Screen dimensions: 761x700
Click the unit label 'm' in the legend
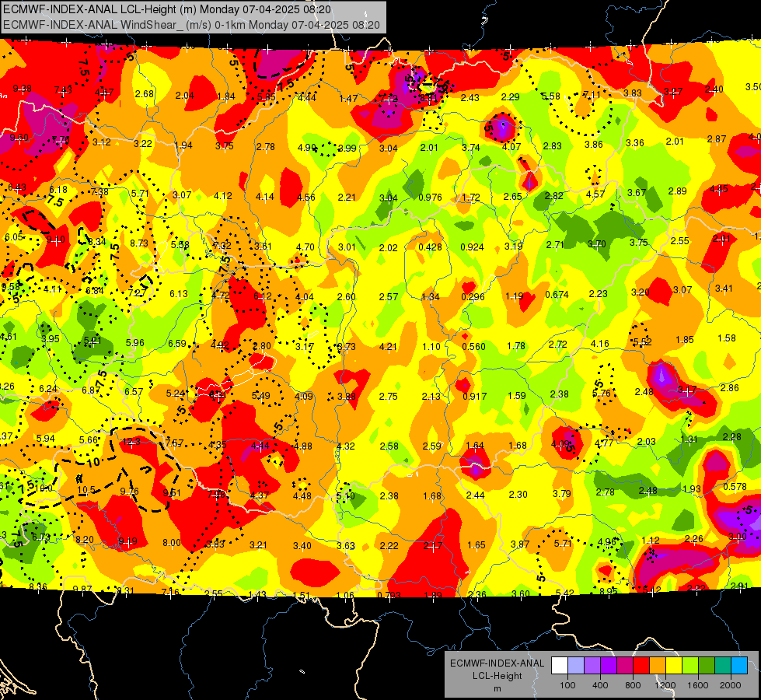(497, 689)
